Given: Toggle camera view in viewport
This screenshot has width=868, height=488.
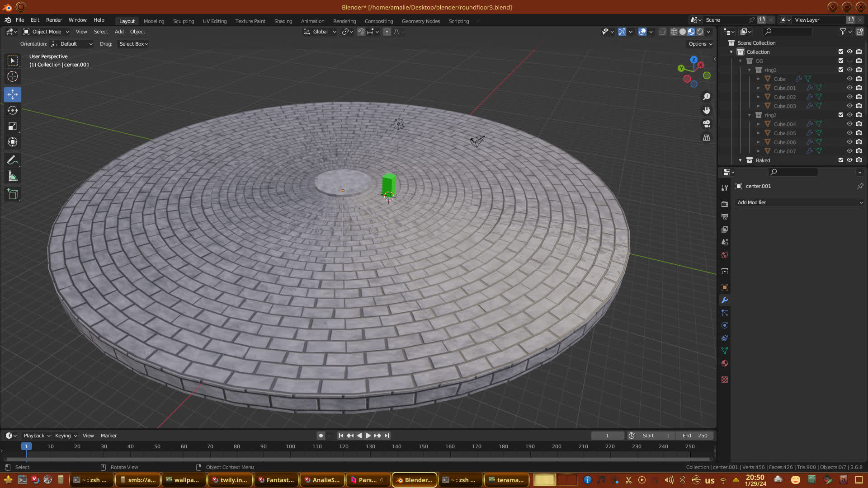Looking at the screenshot, I should [707, 124].
